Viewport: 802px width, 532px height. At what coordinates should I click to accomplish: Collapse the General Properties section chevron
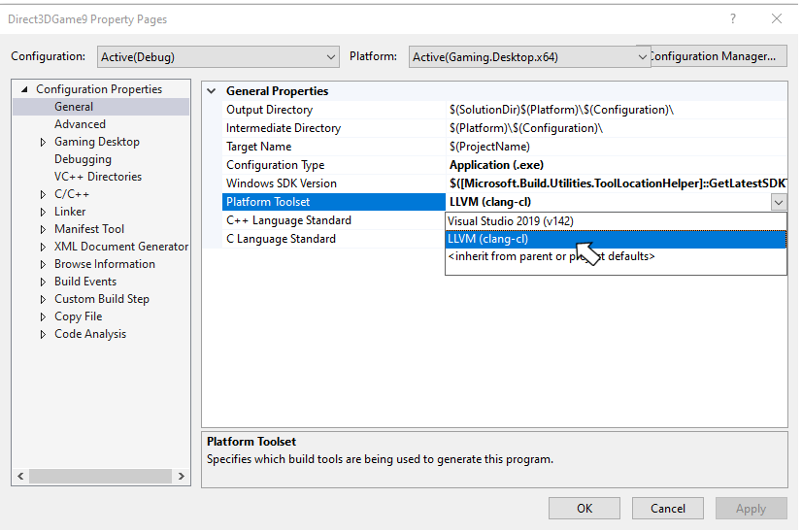[212, 91]
